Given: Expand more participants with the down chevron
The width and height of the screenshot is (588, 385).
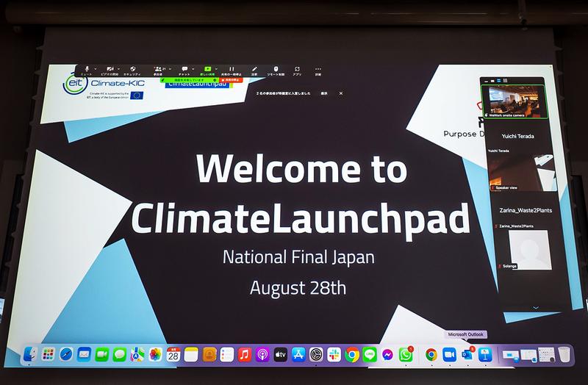Looking at the screenshot, I should 536,308.
